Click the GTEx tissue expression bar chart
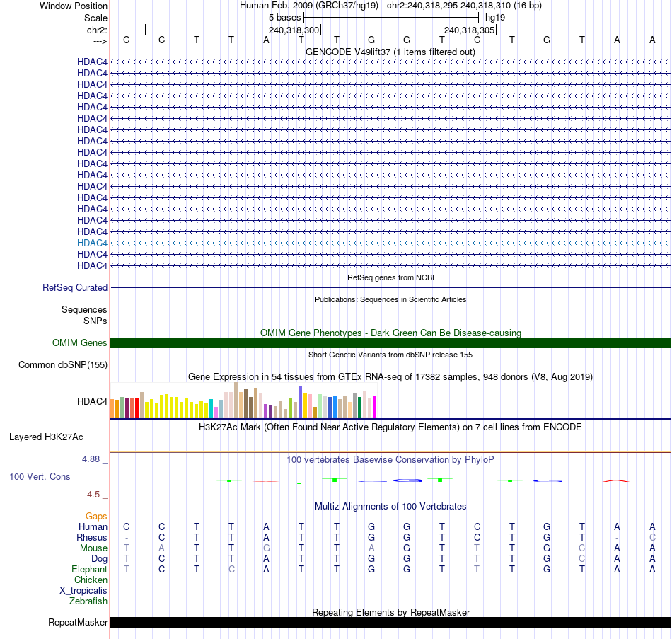Image resolution: width=672 pixels, height=639 pixels. pyautogui.click(x=243, y=400)
